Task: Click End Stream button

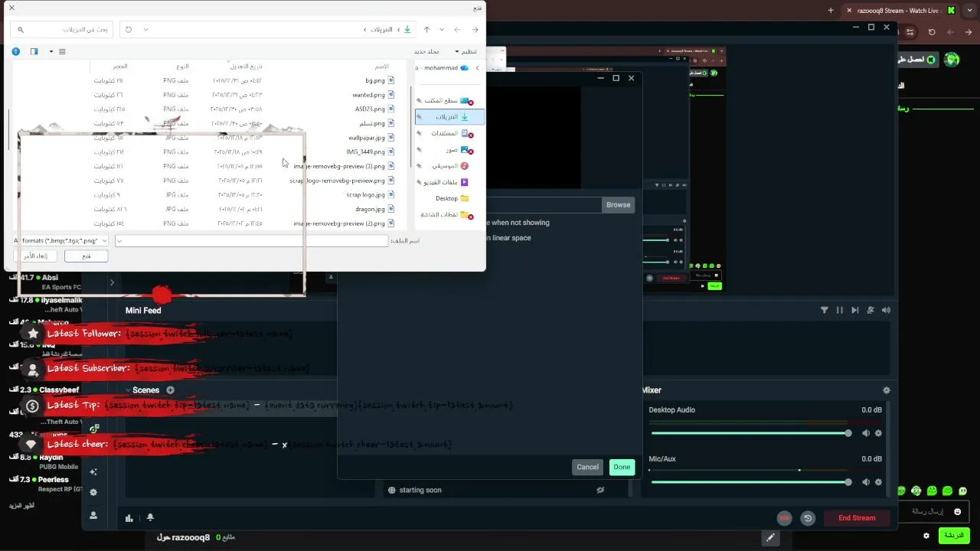Action: (x=857, y=518)
